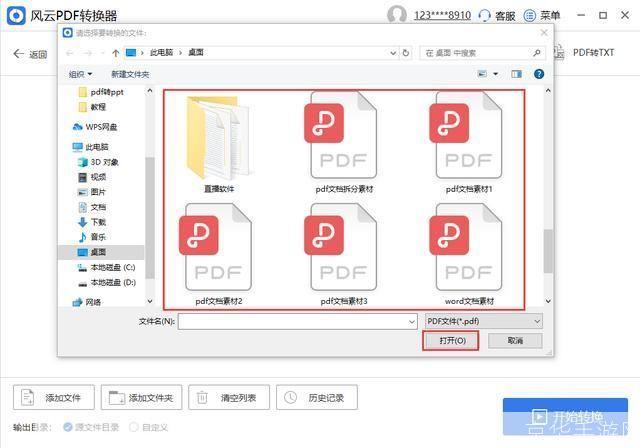Click file list scroll up arrow

pyautogui.click(x=548, y=91)
